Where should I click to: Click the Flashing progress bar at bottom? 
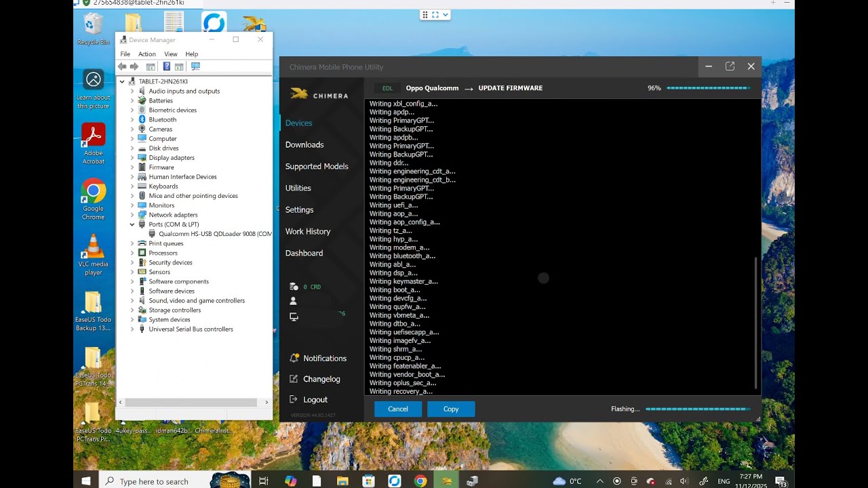pos(698,409)
